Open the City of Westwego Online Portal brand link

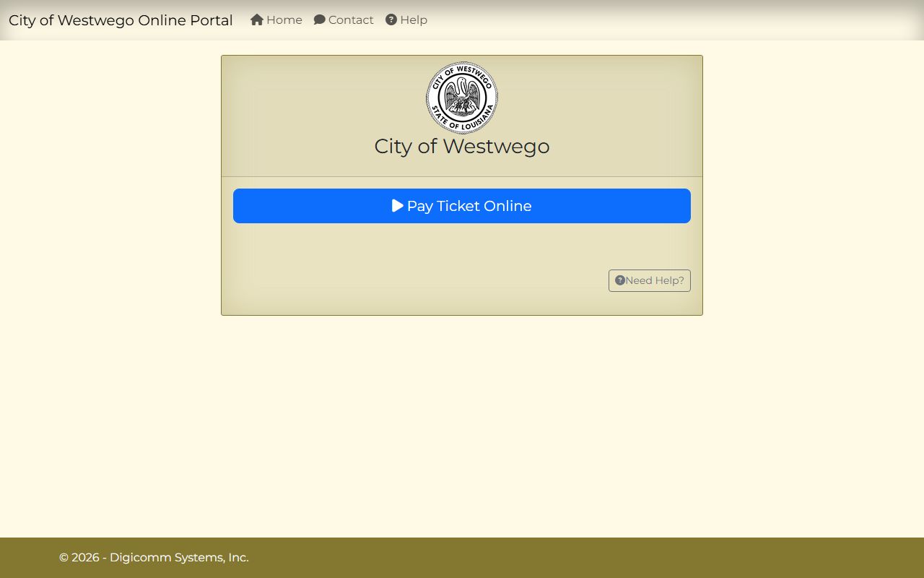(121, 20)
